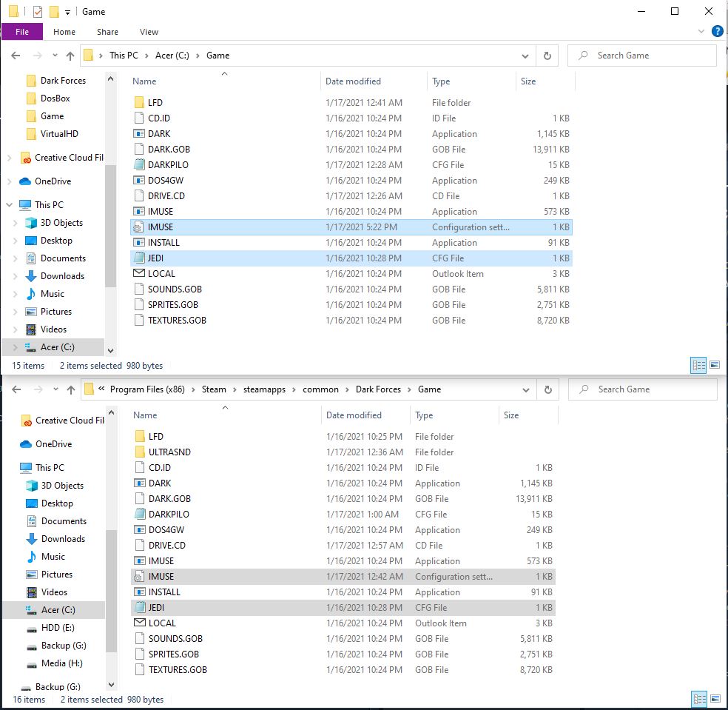This screenshot has height=710, width=728.
Task: Open the Share ribbon tab
Action: pos(107,32)
